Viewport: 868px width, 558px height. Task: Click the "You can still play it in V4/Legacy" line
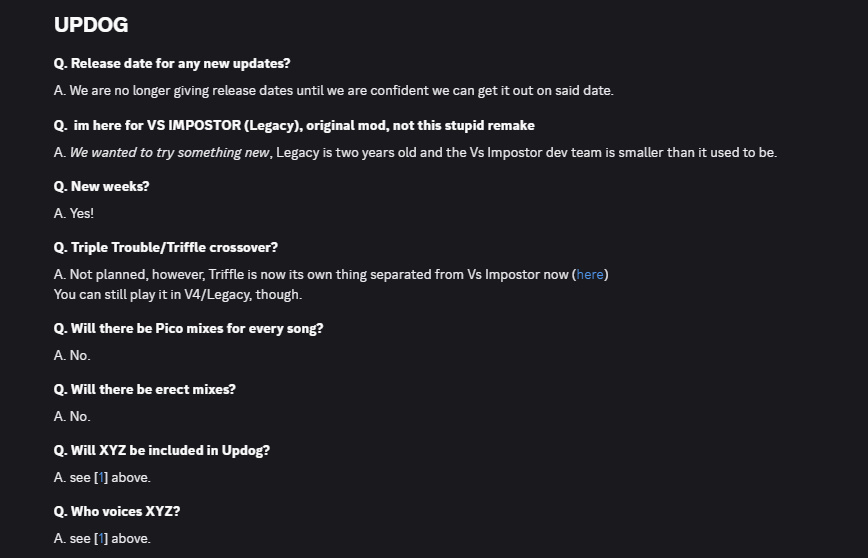point(178,294)
